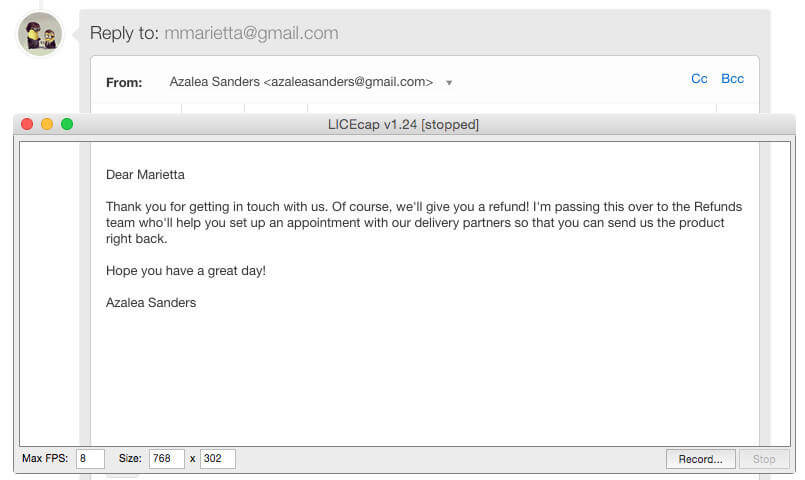Select the Azalea Sanders sender address

click(x=301, y=82)
